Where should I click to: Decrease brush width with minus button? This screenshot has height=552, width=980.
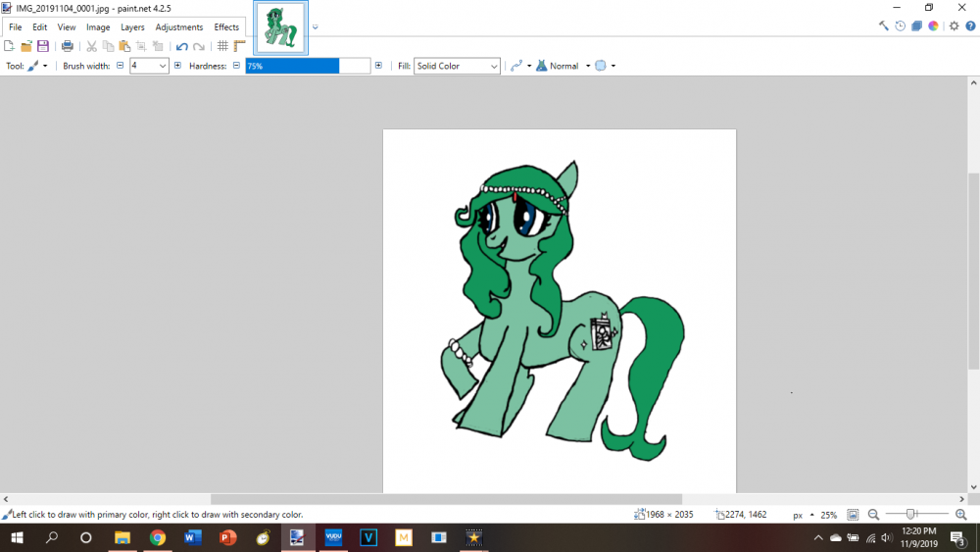point(120,65)
